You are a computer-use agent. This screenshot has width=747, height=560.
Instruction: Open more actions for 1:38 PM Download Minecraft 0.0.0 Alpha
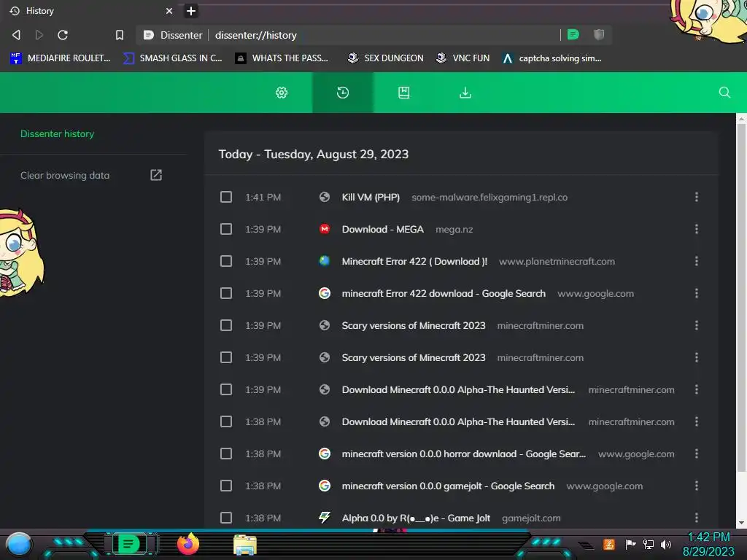point(697,421)
